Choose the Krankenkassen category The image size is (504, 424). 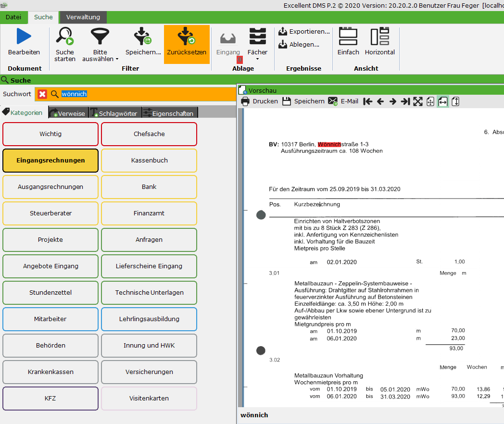50,372
